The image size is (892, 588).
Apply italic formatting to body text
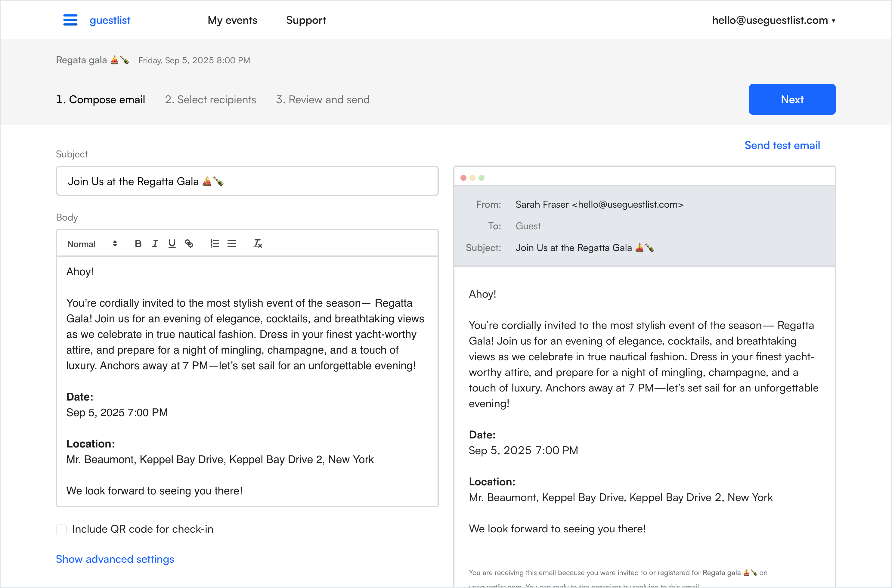click(155, 244)
